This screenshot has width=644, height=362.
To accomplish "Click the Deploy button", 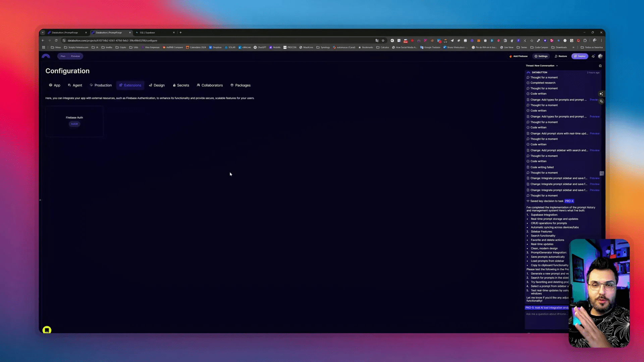I will coord(580,56).
